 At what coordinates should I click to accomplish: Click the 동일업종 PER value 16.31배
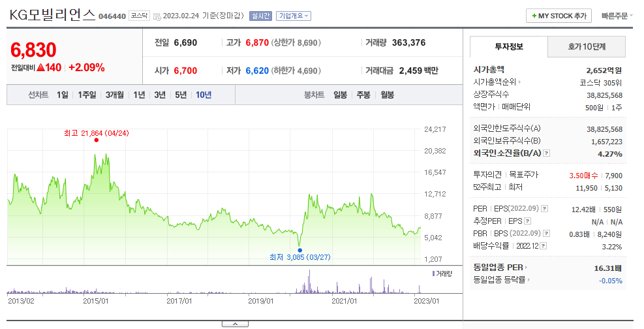tap(607, 268)
